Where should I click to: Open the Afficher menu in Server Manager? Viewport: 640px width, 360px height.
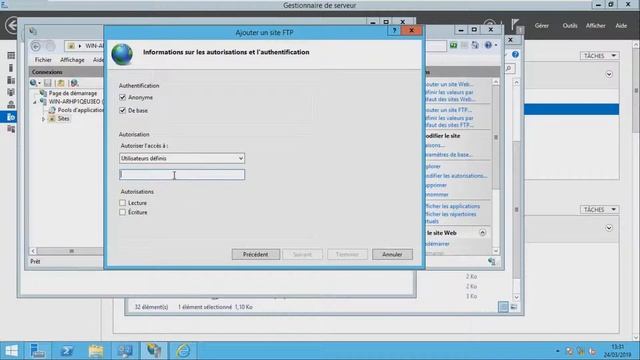596,25
